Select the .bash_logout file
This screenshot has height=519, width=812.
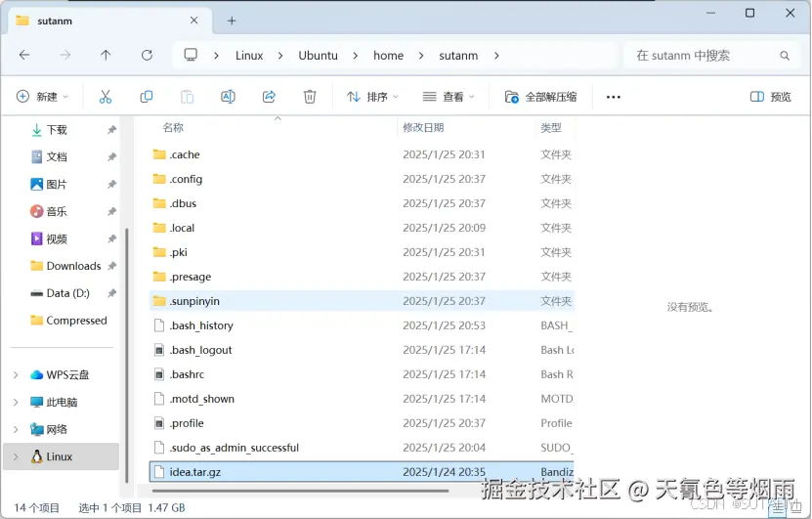(x=362, y=350)
